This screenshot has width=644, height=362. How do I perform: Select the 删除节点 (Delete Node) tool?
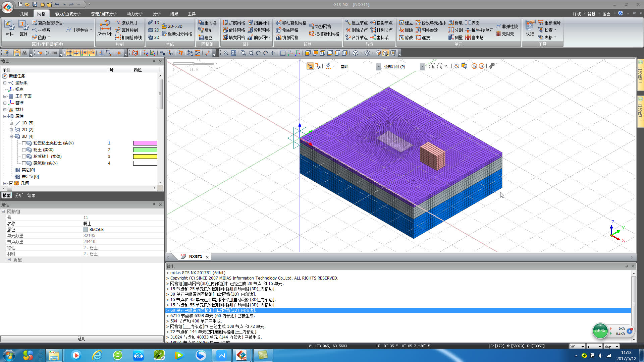click(x=356, y=30)
